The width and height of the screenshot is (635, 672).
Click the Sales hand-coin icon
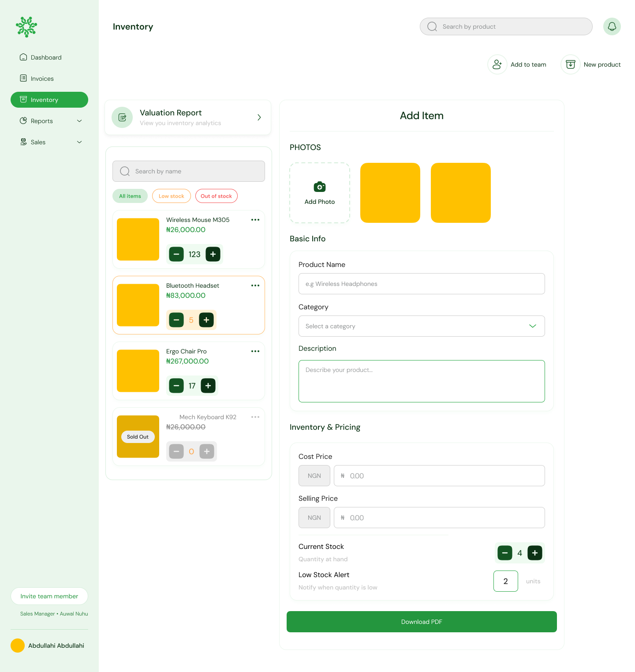(23, 142)
